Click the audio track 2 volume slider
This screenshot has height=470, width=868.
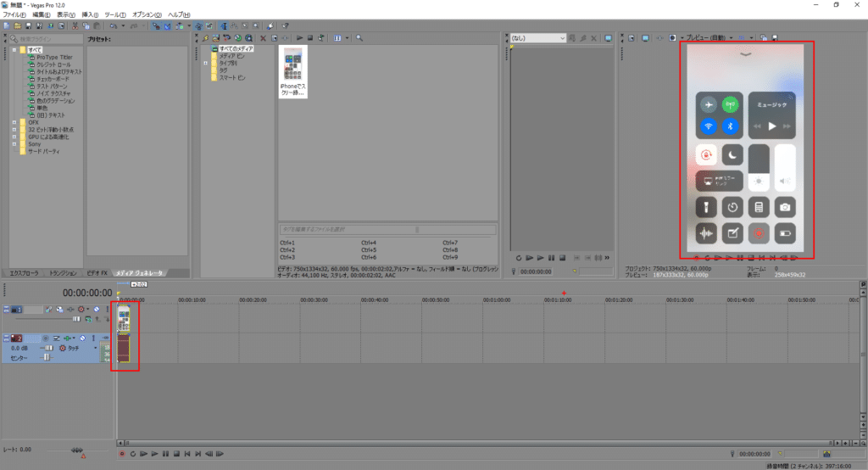(48, 348)
